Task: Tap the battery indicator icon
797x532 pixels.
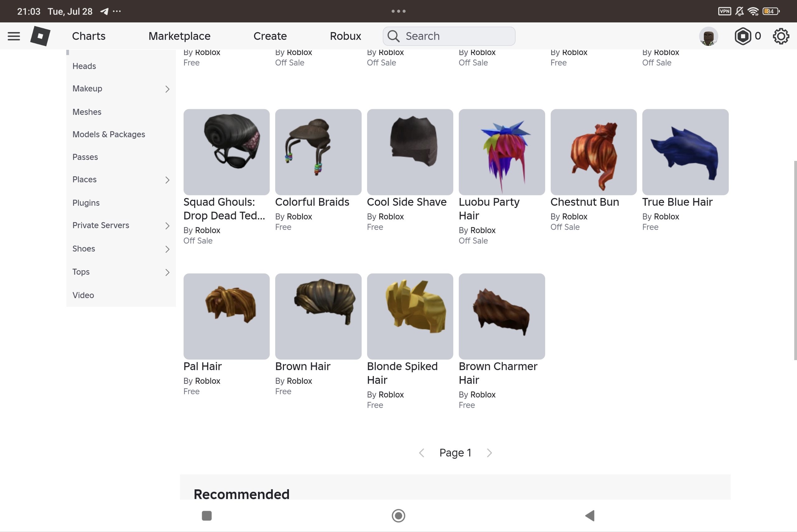Action: (x=771, y=11)
